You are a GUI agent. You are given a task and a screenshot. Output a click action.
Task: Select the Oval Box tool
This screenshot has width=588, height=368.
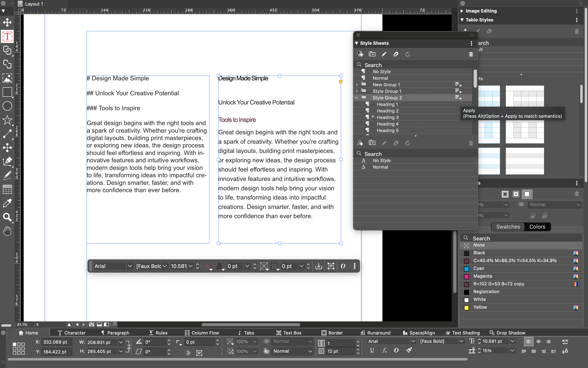point(7,106)
